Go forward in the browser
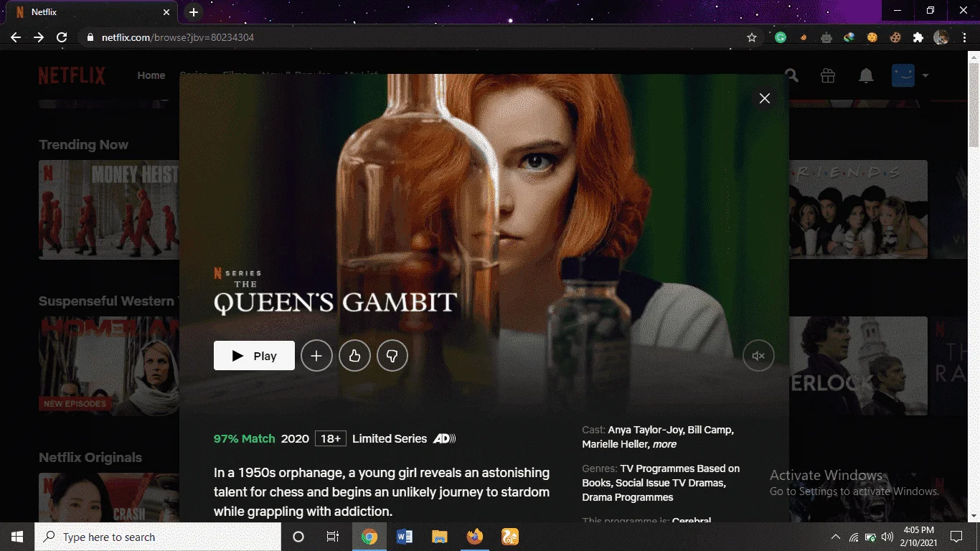The image size is (980, 551). pos(39,37)
